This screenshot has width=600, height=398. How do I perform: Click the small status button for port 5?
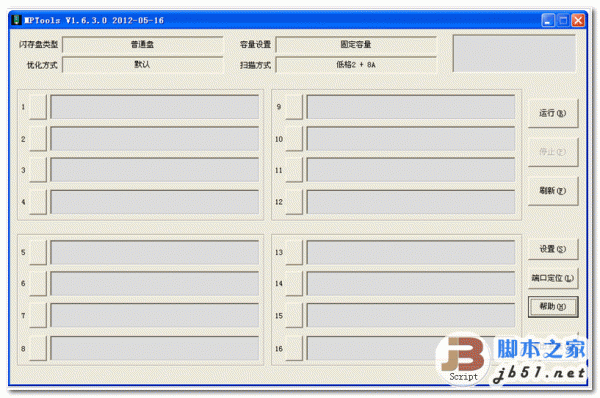pos(38,252)
